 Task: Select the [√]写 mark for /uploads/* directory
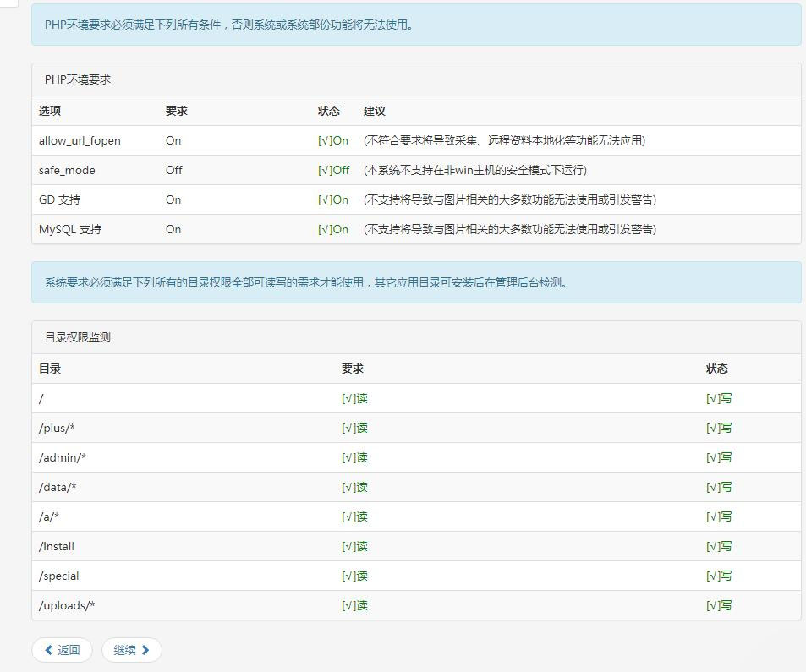coord(719,605)
